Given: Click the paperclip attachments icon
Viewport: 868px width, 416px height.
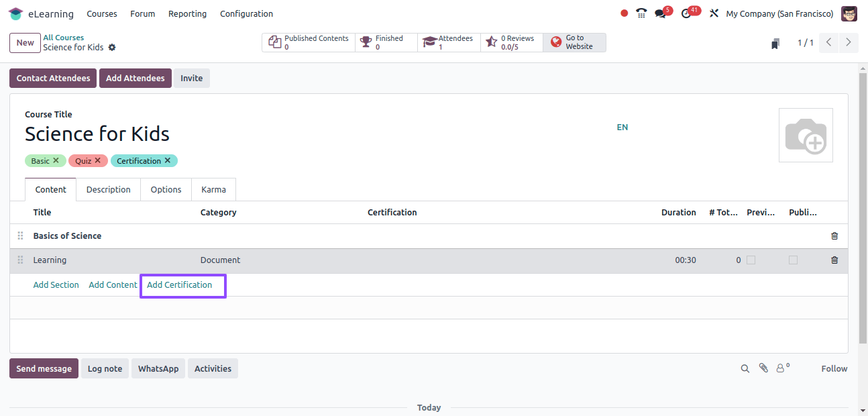Looking at the screenshot, I should (763, 368).
